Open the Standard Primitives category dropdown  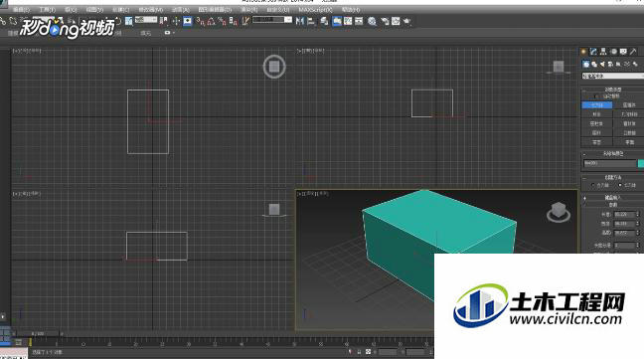613,76
